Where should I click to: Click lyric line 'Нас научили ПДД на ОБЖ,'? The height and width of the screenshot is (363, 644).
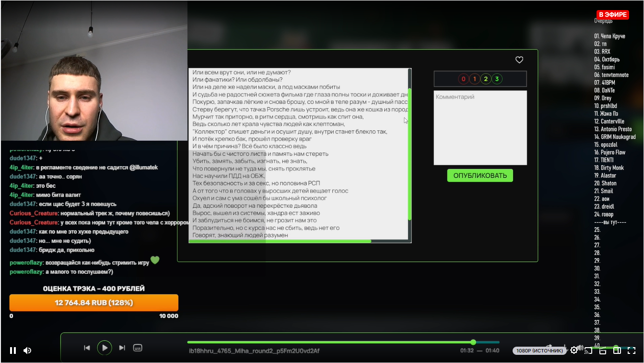pyautogui.click(x=229, y=176)
